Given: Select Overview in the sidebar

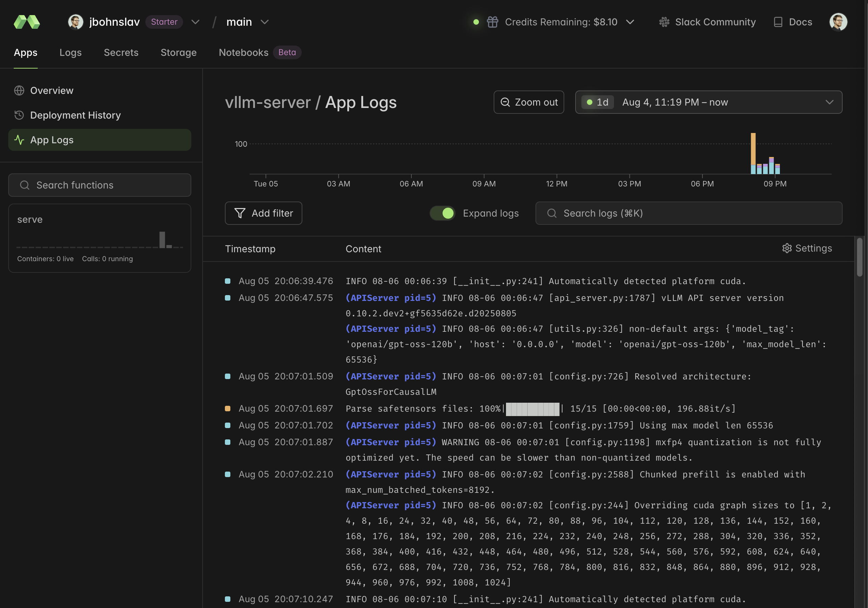Looking at the screenshot, I should [x=100, y=91].
